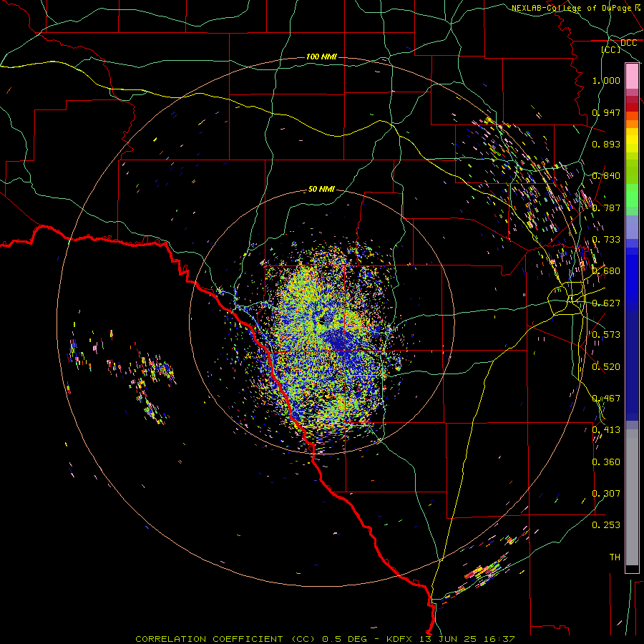Pick the red swatch on the color bar

pyautogui.click(x=632, y=107)
